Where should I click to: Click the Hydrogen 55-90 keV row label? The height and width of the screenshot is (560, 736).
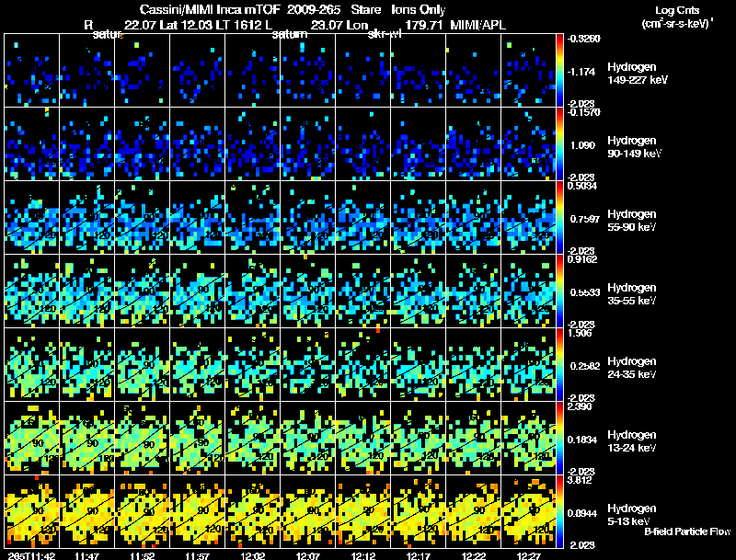point(631,221)
